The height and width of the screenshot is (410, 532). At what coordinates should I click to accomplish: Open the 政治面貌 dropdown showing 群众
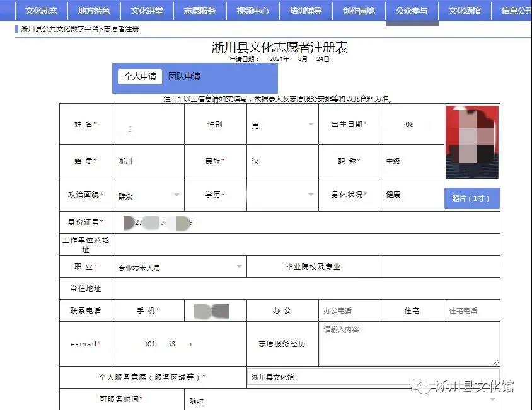[149, 195]
